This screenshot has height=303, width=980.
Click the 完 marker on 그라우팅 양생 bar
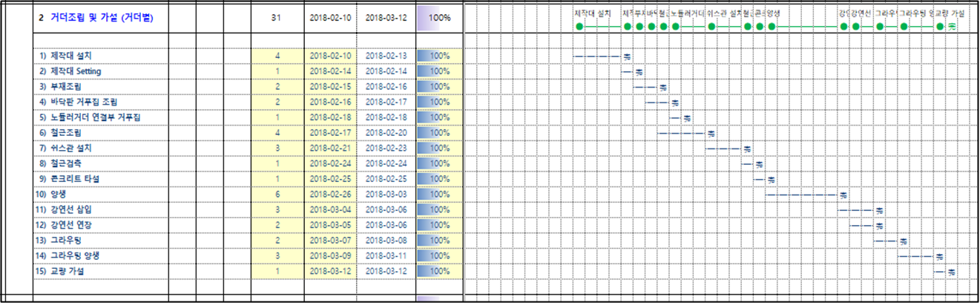940,256
